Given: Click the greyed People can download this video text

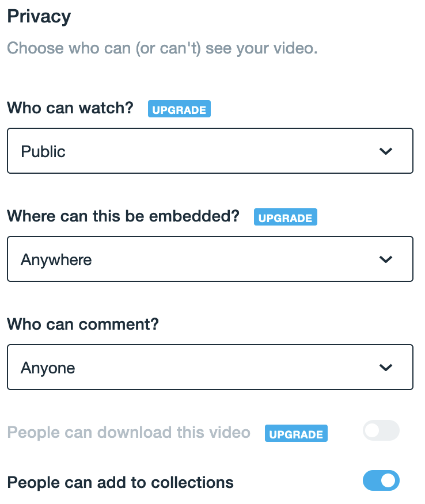Looking at the screenshot, I should (x=128, y=433).
